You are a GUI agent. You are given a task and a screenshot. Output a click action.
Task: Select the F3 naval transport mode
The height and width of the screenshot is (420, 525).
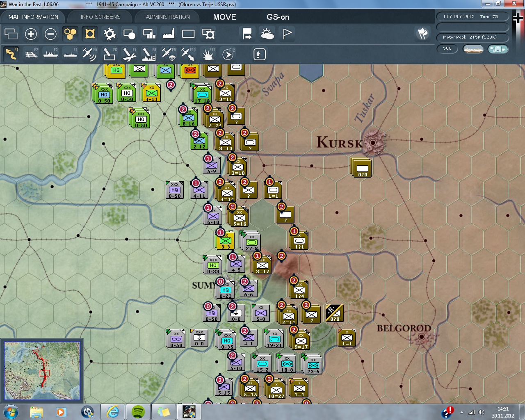pyautogui.click(x=50, y=54)
